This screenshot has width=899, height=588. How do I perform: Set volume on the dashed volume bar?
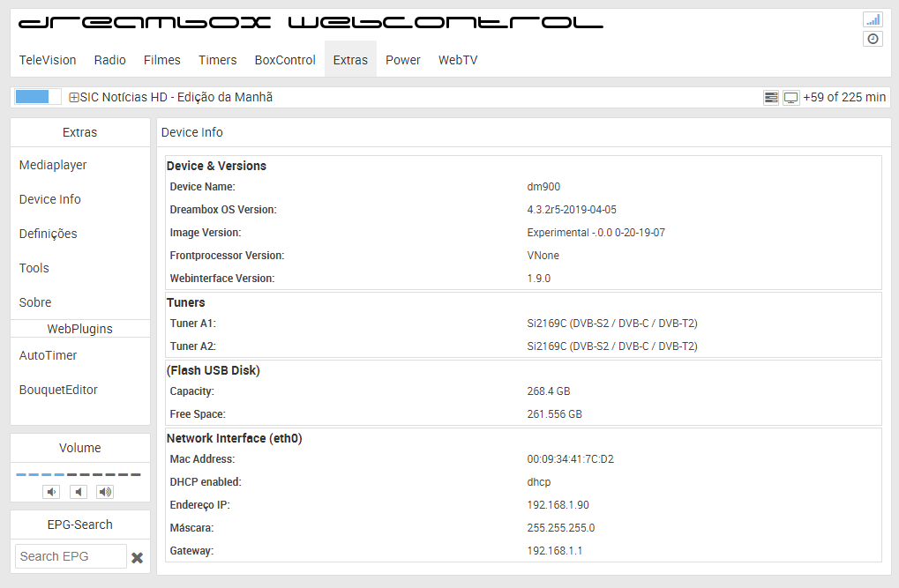[x=79, y=474]
